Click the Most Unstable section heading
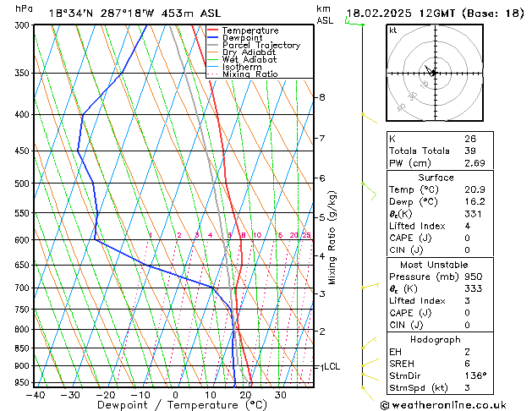 click(x=434, y=265)
